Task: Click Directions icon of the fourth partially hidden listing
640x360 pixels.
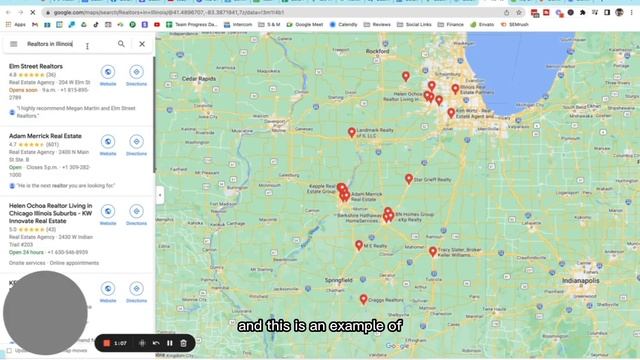Action: pyautogui.click(x=136, y=289)
